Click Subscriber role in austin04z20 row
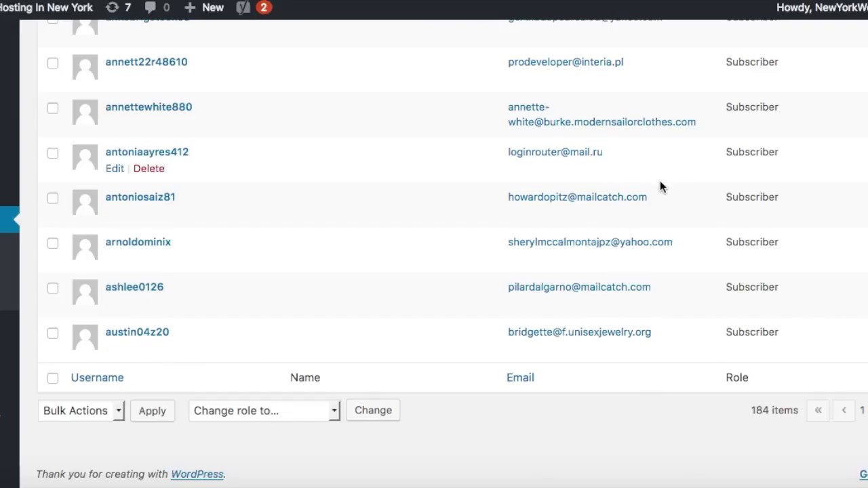 (x=752, y=332)
